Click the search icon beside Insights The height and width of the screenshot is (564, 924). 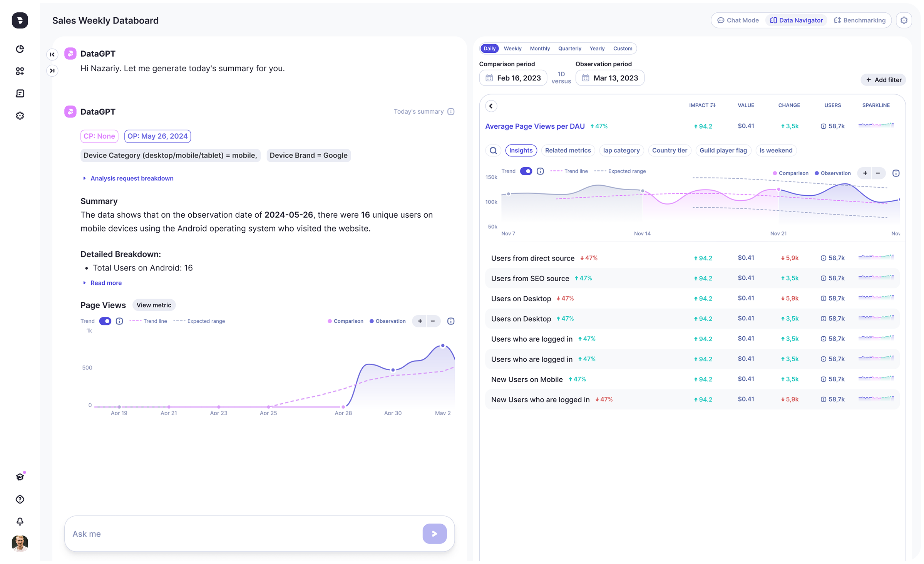point(493,151)
